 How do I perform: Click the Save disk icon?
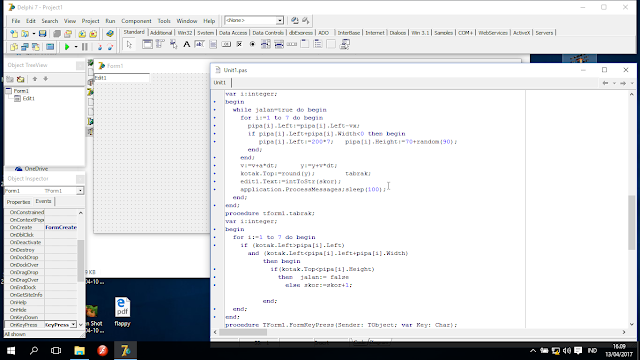coord(42,34)
